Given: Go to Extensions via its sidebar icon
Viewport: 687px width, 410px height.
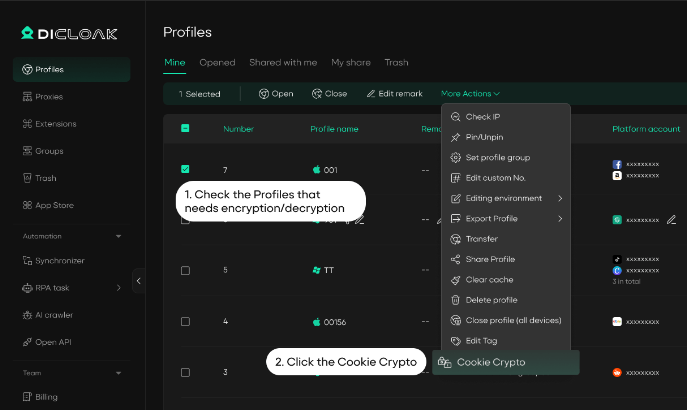Looking at the screenshot, I should (x=27, y=124).
